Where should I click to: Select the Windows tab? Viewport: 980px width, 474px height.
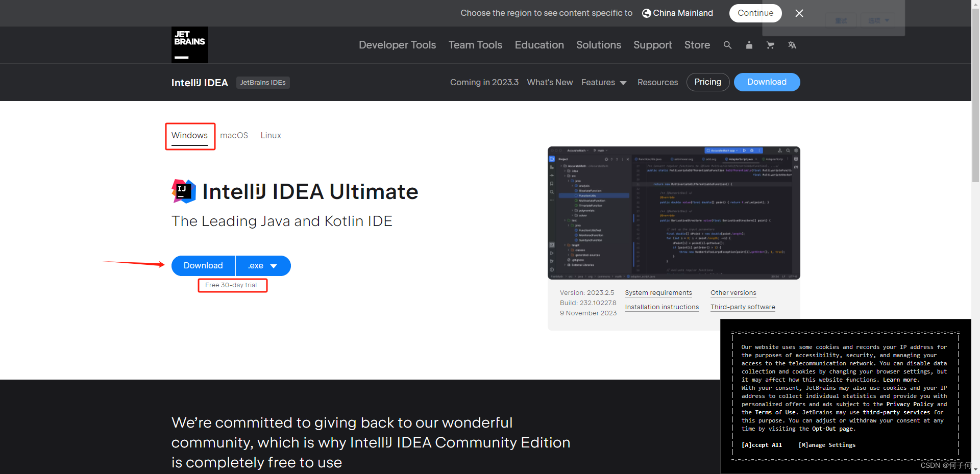[189, 136]
